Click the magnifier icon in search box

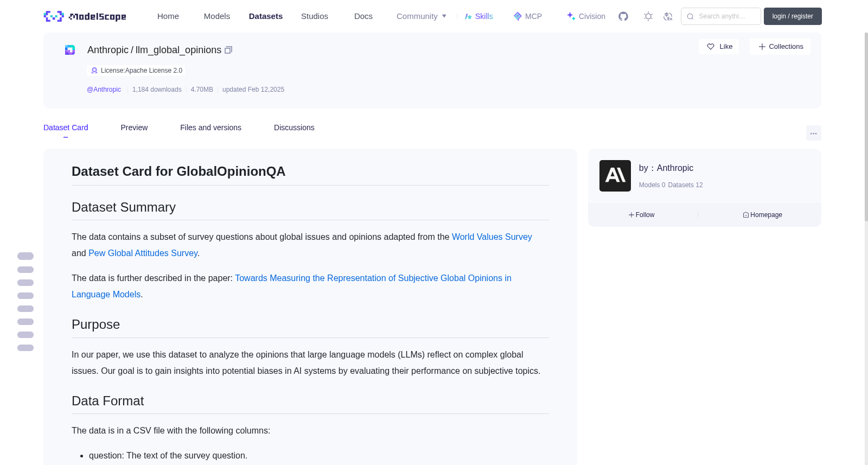point(690,16)
